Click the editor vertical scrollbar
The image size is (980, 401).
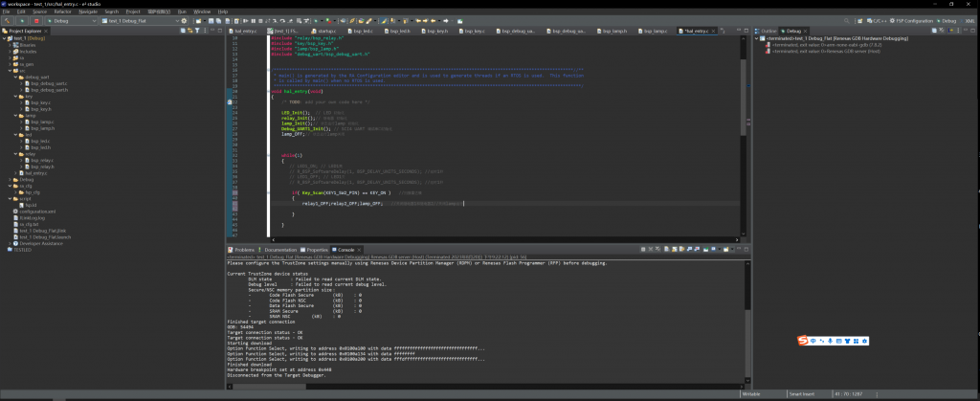click(x=745, y=96)
